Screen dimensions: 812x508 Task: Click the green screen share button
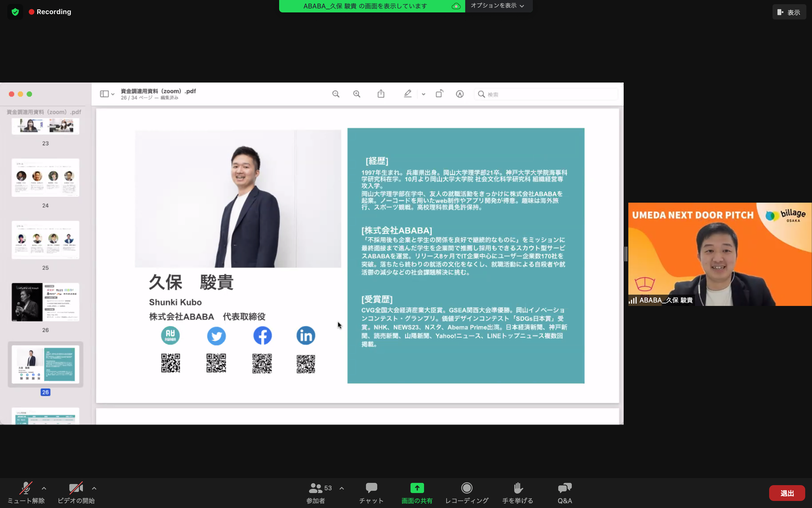pos(417,488)
